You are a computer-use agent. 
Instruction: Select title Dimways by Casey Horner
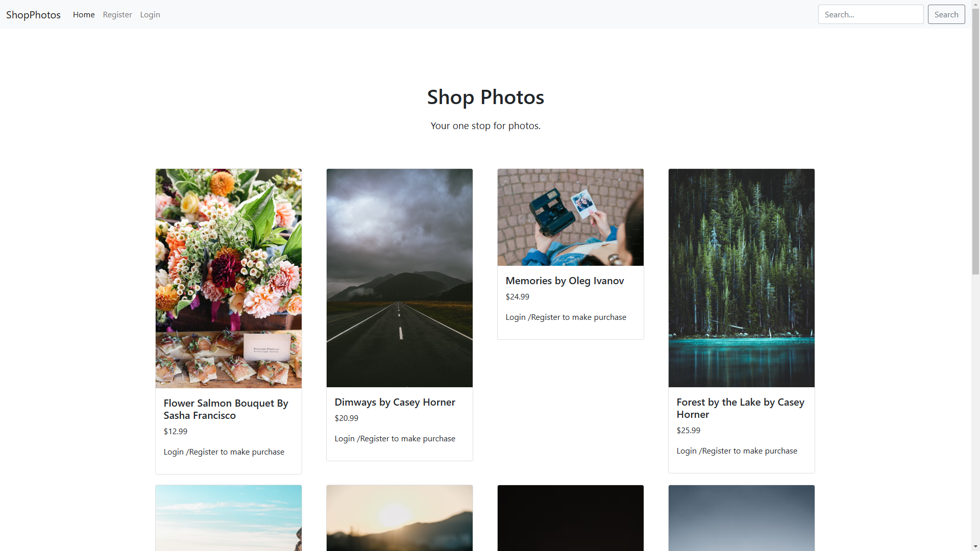[x=395, y=402]
